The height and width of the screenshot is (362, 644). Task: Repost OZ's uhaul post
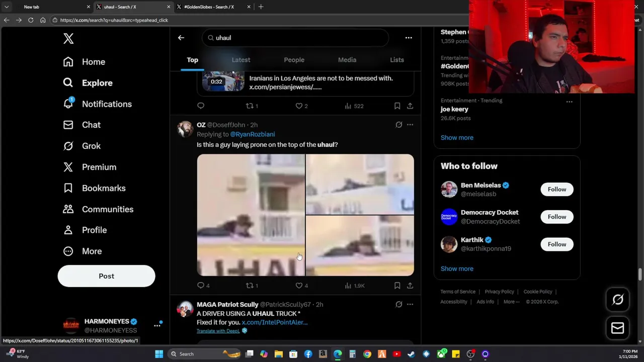(252, 286)
